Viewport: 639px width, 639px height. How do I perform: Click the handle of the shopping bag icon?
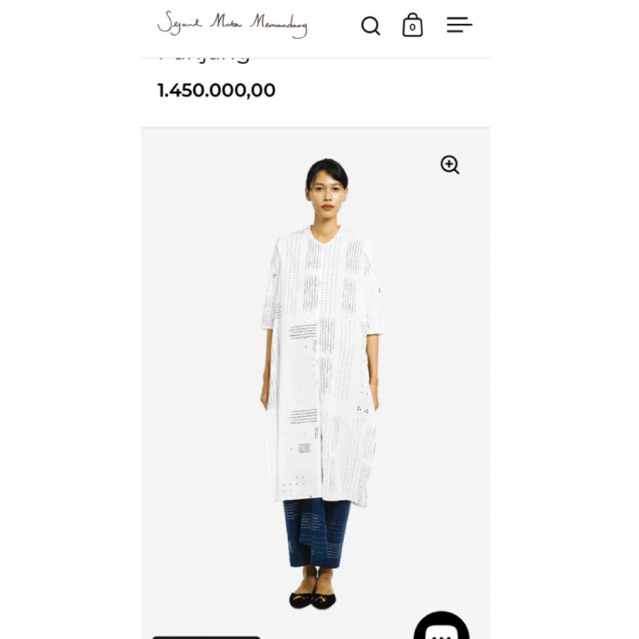(x=412, y=17)
